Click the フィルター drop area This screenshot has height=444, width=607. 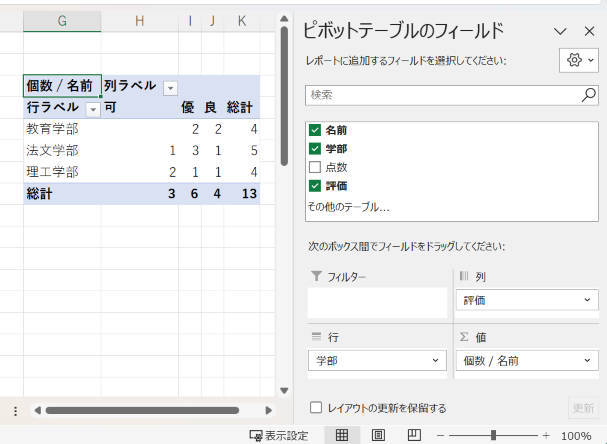click(377, 303)
